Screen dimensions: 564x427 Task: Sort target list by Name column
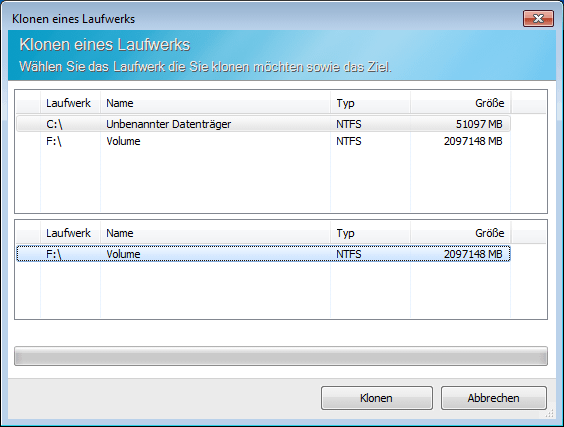click(215, 233)
